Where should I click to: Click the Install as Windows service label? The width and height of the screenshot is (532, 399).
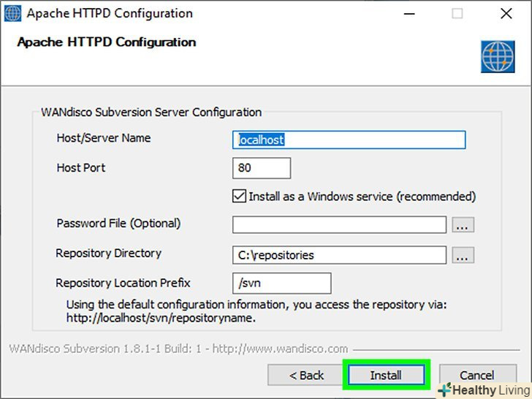click(x=362, y=196)
